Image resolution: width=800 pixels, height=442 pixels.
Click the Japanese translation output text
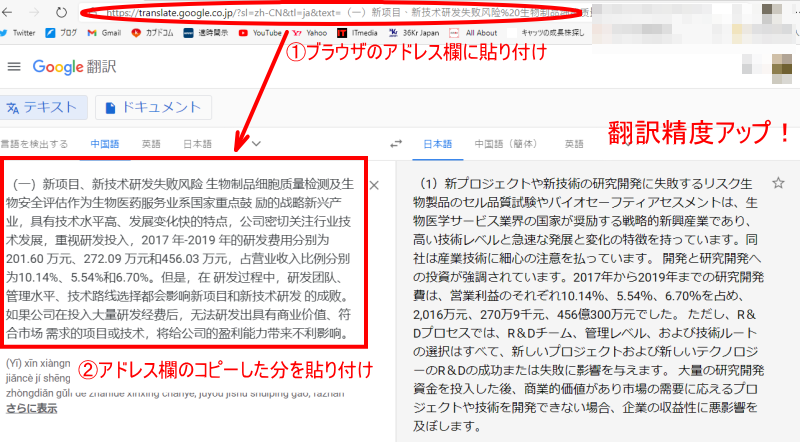[589, 305]
